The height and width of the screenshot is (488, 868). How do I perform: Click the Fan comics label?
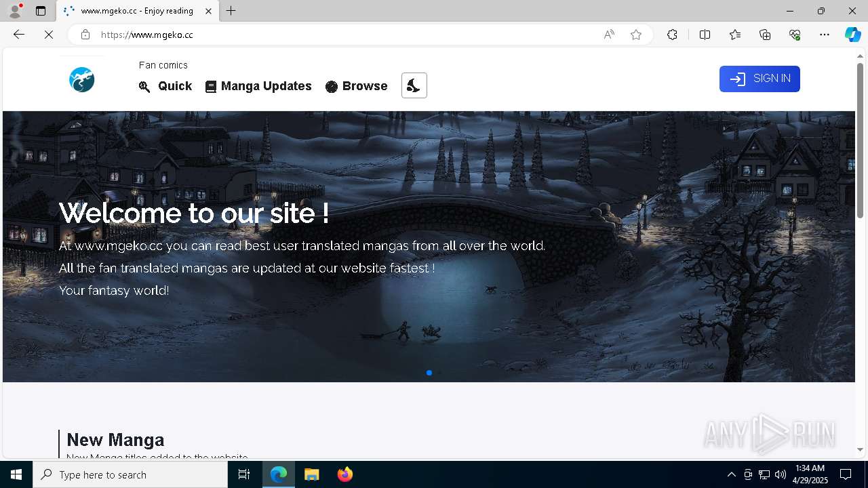163,65
